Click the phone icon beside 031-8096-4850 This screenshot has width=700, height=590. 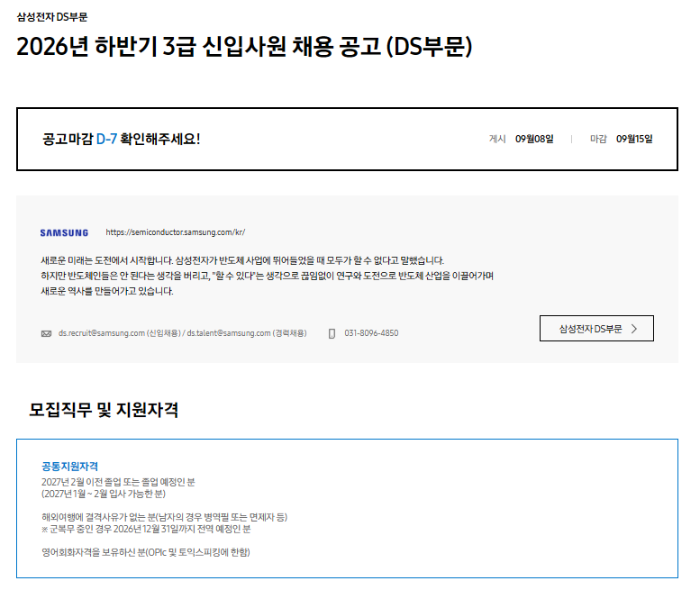tap(332, 334)
